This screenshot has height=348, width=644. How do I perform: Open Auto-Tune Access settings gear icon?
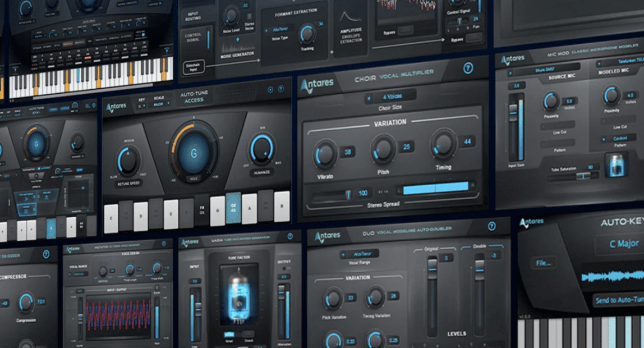click(270, 90)
